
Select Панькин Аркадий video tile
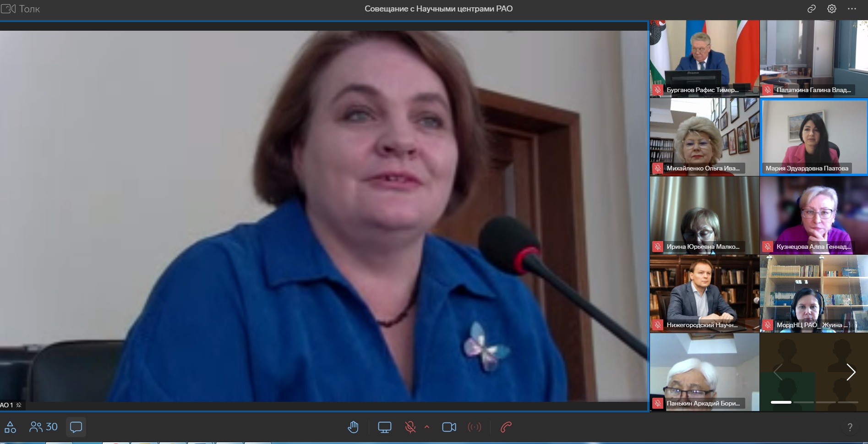(x=704, y=372)
